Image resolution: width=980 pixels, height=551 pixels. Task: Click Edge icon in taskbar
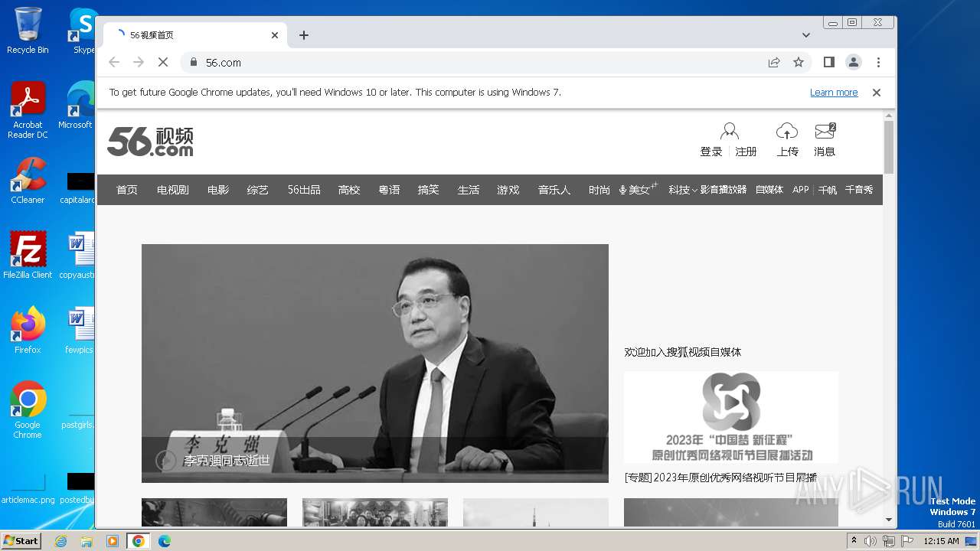coord(165,541)
